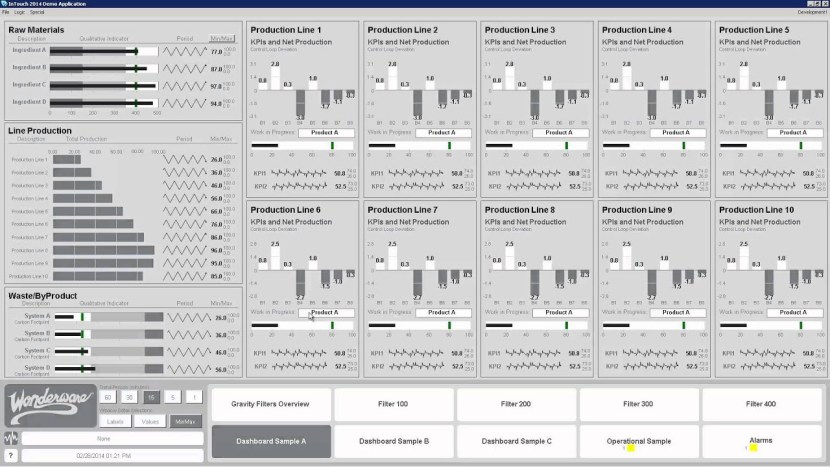Click the question mark help icon
The image size is (830, 467).
coord(11,455)
